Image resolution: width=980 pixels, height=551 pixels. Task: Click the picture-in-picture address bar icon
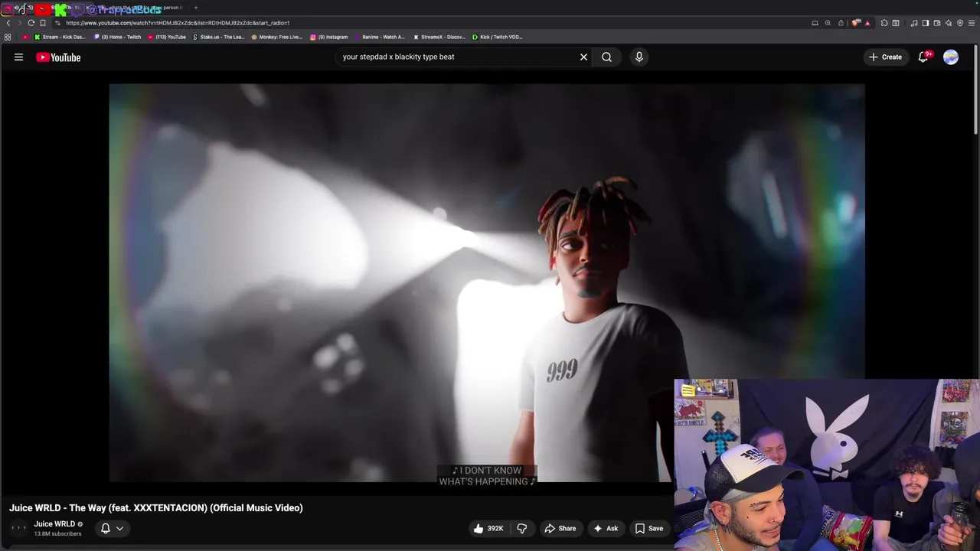815,23
